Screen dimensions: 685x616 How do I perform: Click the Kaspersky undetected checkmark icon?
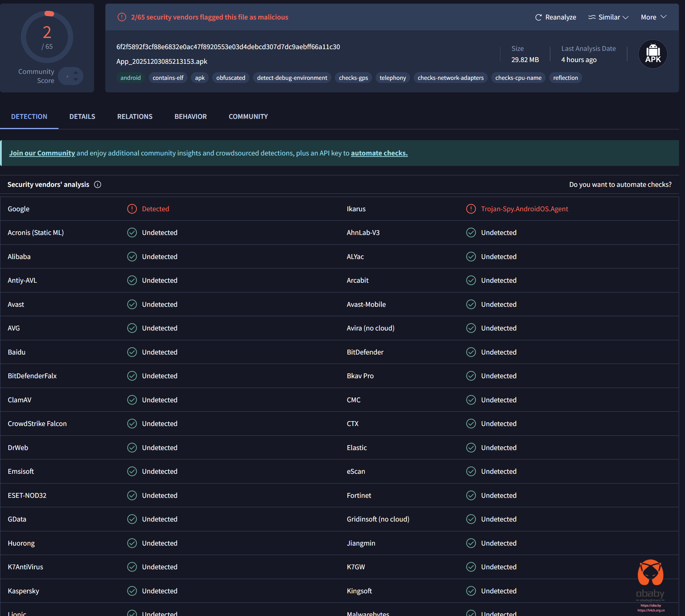tap(132, 591)
